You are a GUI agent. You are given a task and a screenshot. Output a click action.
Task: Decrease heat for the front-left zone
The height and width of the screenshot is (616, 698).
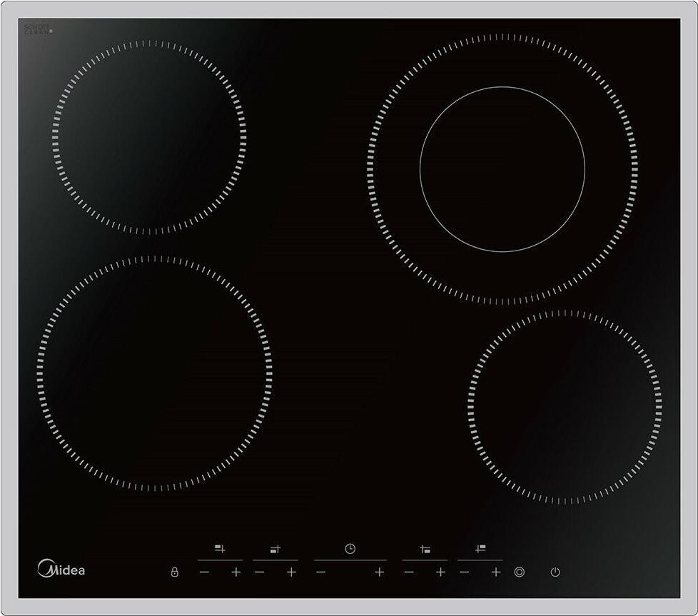click(x=260, y=572)
